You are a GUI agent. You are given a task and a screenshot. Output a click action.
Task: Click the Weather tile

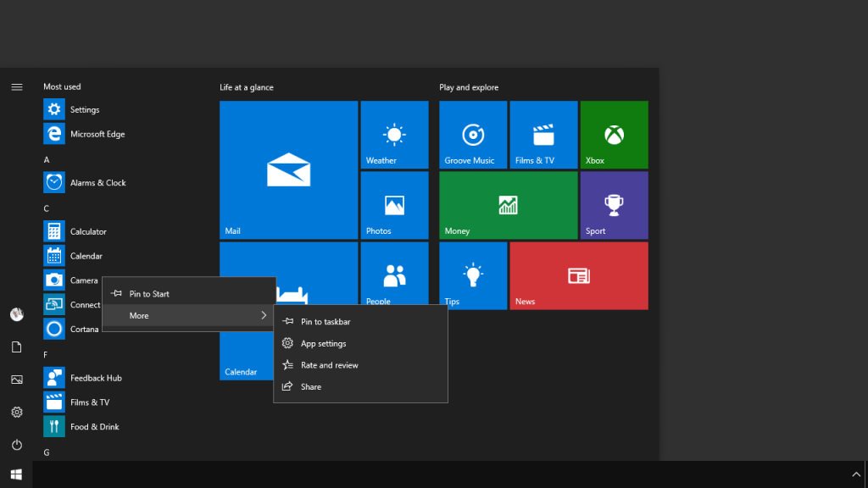point(394,135)
